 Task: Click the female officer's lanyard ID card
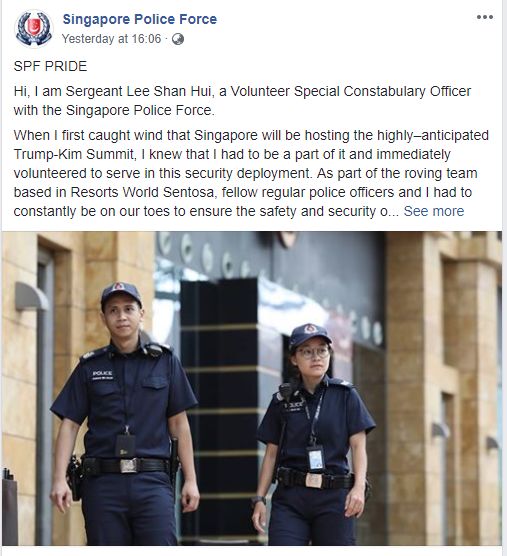pyautogui.click(x=315, y=458)
